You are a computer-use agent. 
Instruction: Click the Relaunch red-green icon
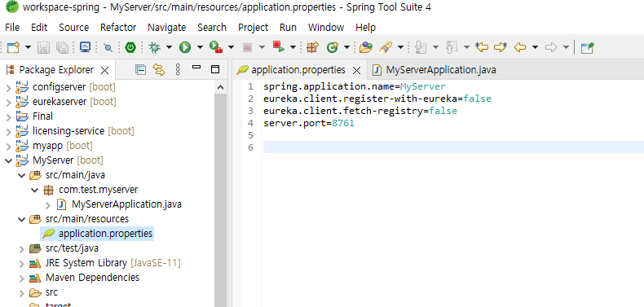tap(279, 47)
